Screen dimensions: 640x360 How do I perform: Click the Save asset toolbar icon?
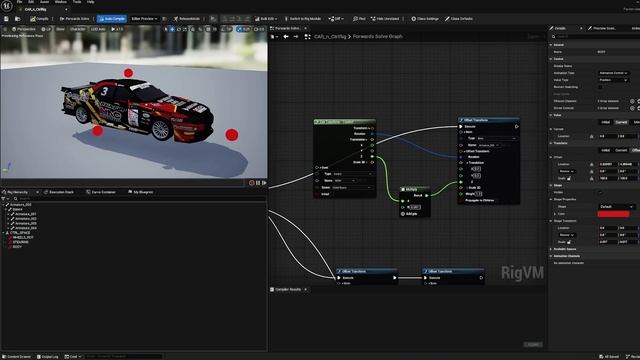6,19
